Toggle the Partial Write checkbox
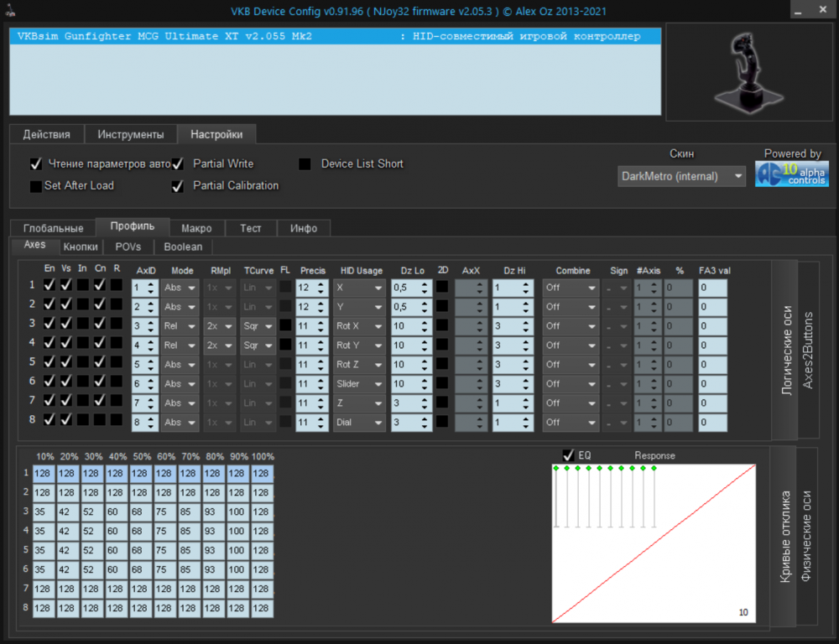Image resolution: width=839 pixels, height=644 pixels. pyautogui.click(x=177, y=164)
